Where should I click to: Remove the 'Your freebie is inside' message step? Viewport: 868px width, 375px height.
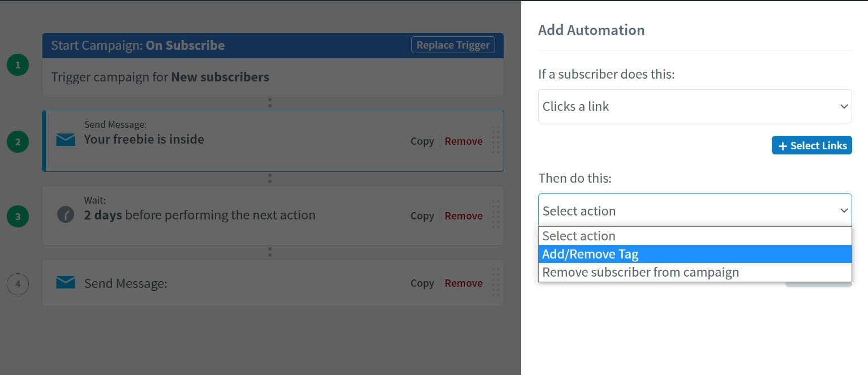point(463,141)
